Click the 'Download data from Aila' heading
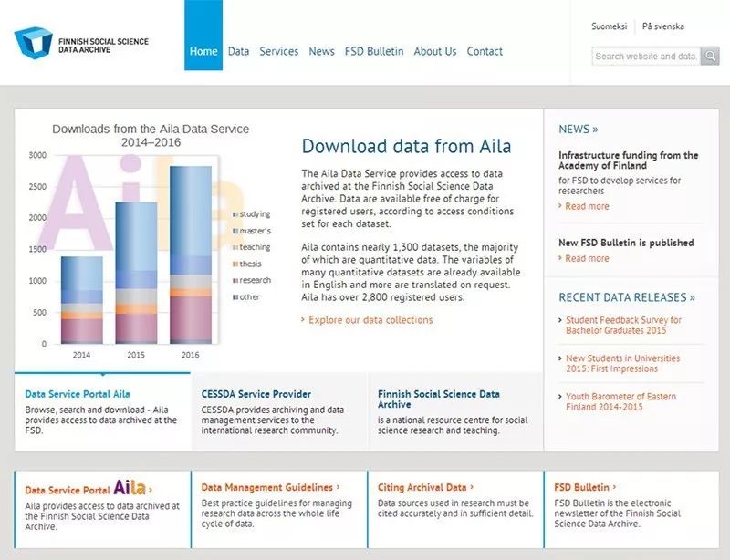This screenshot has height=560, width=730. (406, 146)
